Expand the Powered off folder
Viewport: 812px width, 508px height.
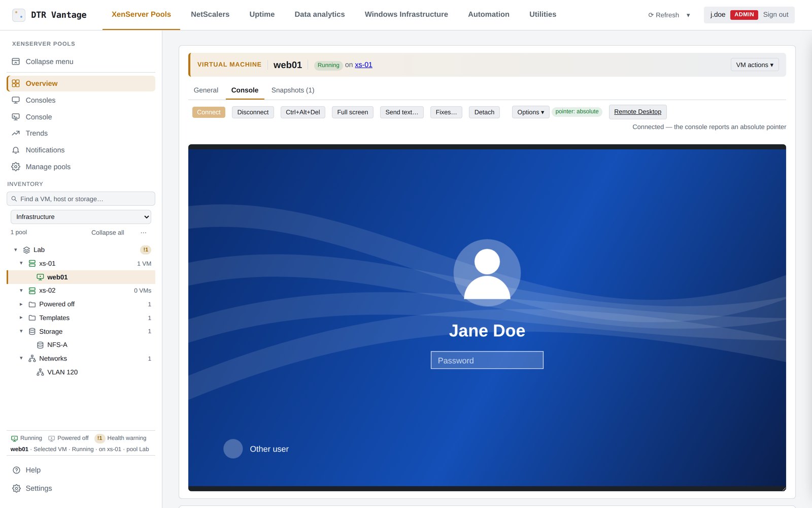point(21,304)
